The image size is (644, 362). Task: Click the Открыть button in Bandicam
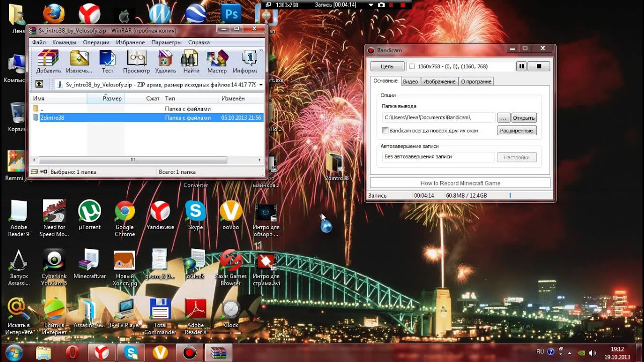point(524,118)
